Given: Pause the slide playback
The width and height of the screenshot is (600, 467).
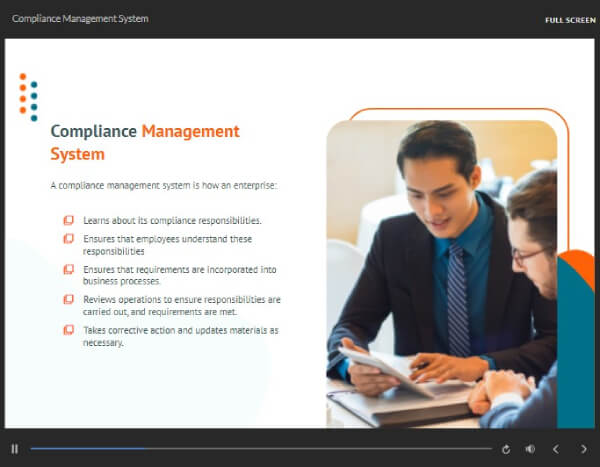Looking at the screenshot, I should pyautogui.click(x=15, y=449).
